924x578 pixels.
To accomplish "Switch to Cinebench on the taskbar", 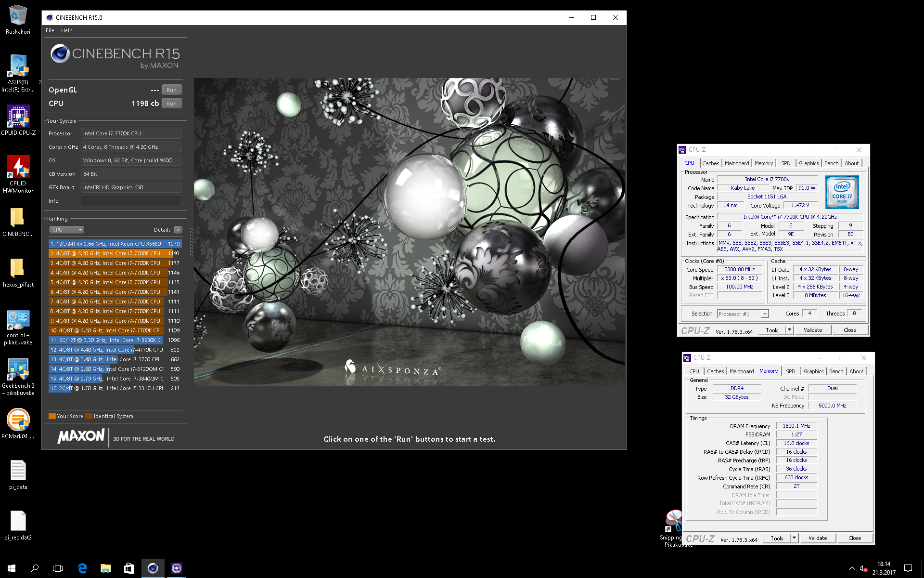I will pos(153,568).
